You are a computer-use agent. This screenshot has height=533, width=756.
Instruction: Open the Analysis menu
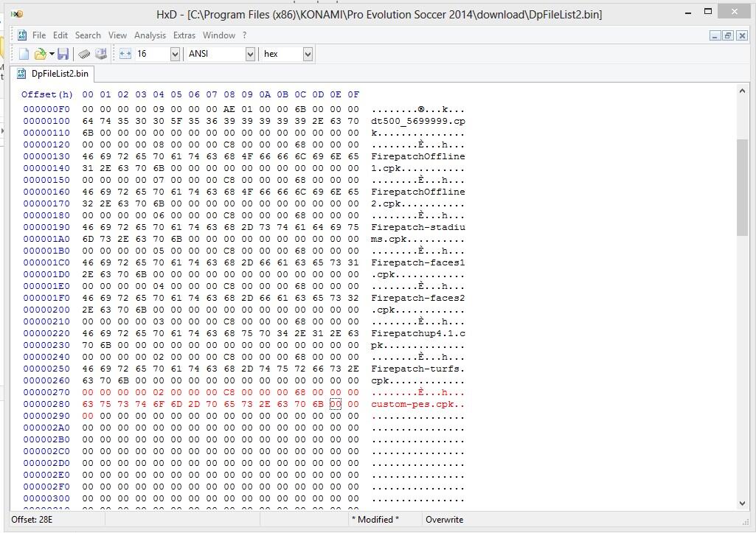(x=150, y=35)
